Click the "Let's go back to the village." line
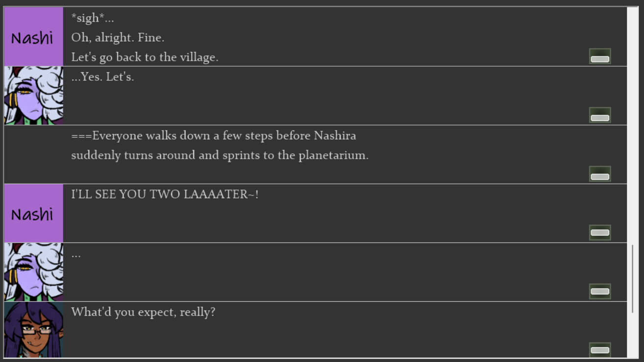Screen dimensions: 644x362 click(145, 57)
